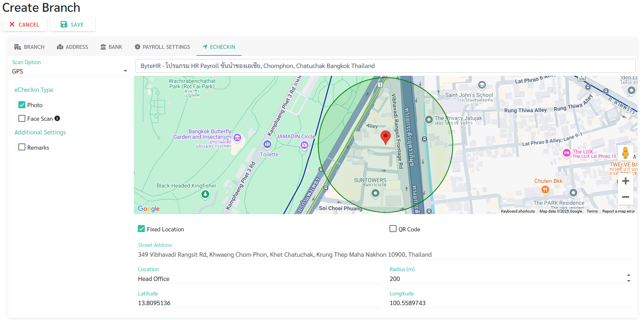Select the ECHECKIN tab
The image size is (644, 320).
[x=219, y=47]
